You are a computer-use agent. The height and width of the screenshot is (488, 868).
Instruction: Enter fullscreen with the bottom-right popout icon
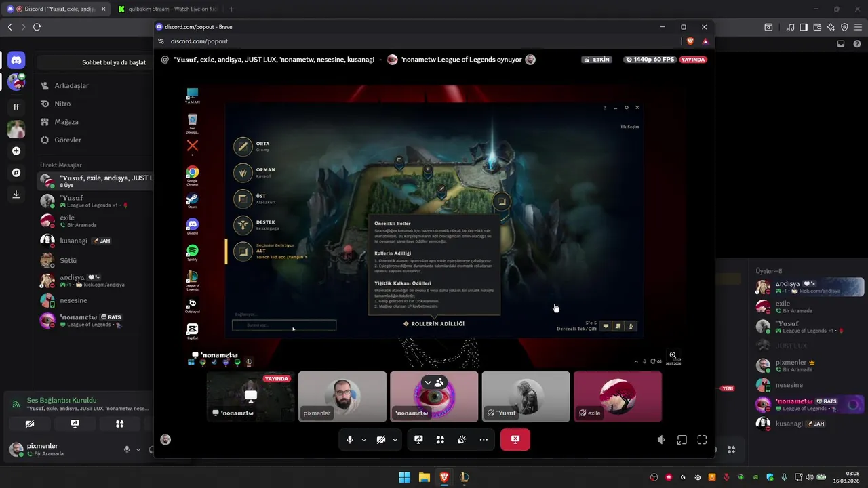(x=702, y=440)
